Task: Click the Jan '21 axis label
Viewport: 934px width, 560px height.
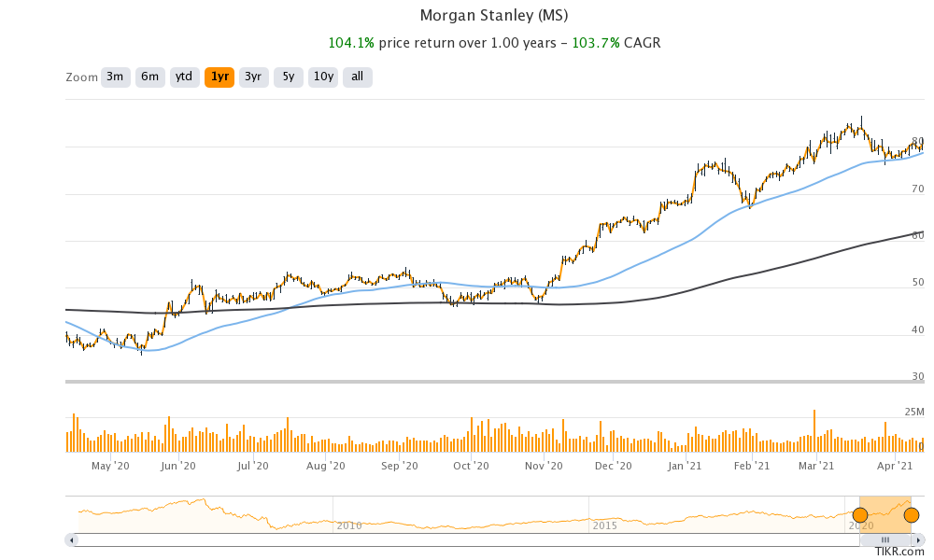Action: (685, 466)
